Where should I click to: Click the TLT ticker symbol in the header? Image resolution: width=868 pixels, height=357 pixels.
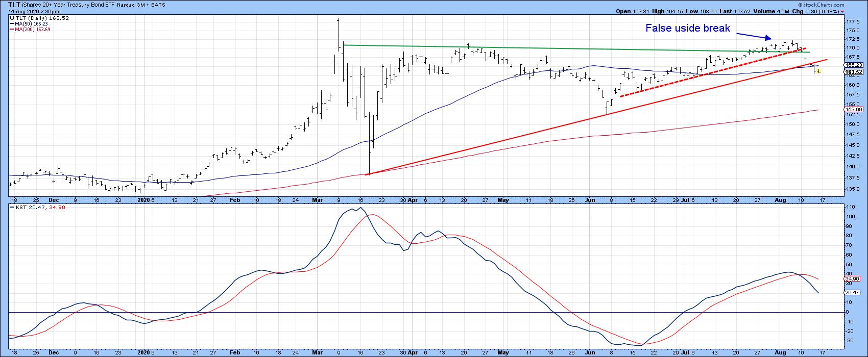click(15, 5)
